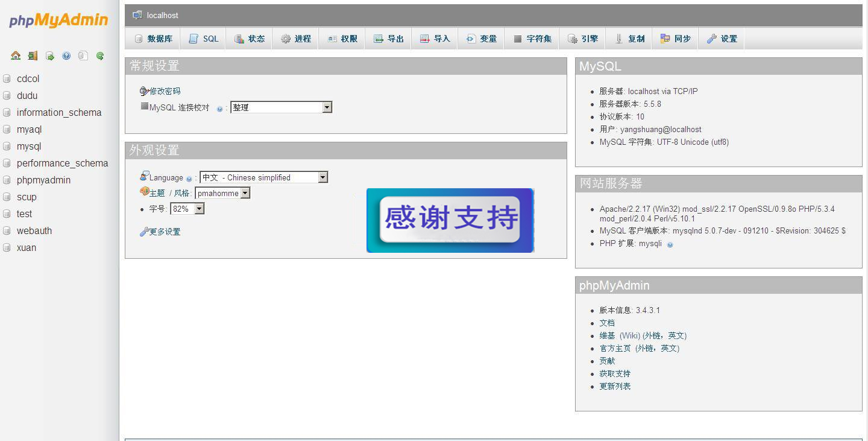This screenshot has width=868, height=441.
Task: Click the 更多设置 link
Action: [165, 232]
